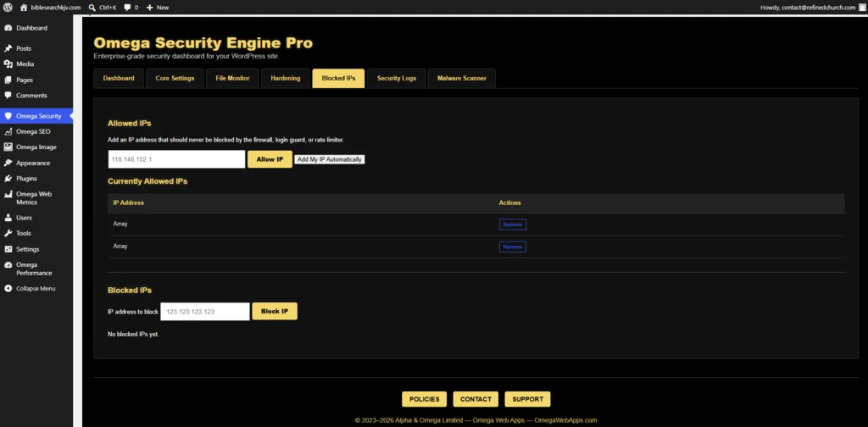Open Posts in the sidebar menu
This screenshot has width=868, height=427.
(x=24, y=48)
